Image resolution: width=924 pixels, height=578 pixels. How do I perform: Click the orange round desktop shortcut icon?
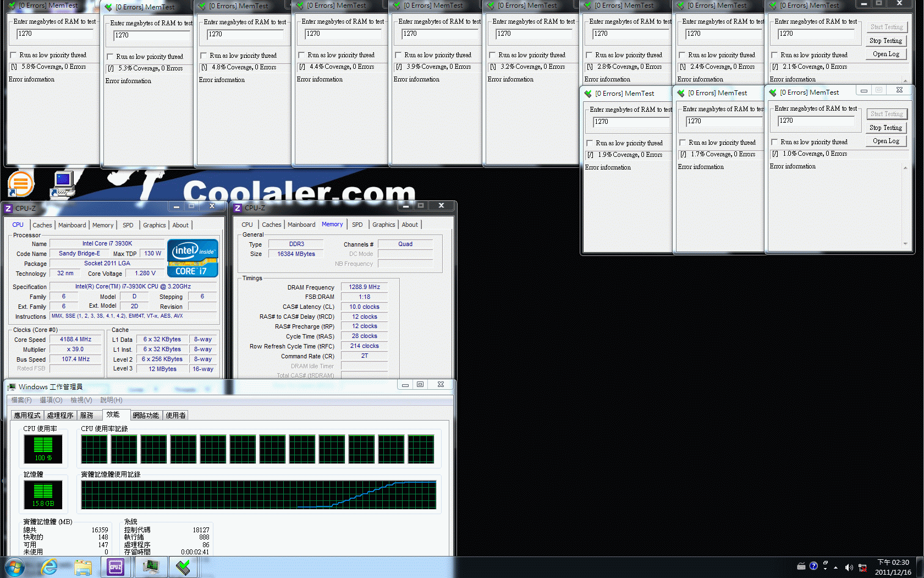[21, 183]
